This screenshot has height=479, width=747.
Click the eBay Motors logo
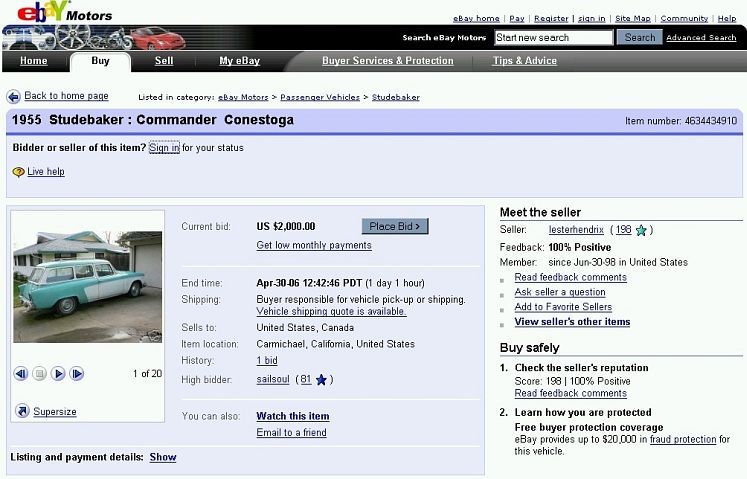[64, 12]
